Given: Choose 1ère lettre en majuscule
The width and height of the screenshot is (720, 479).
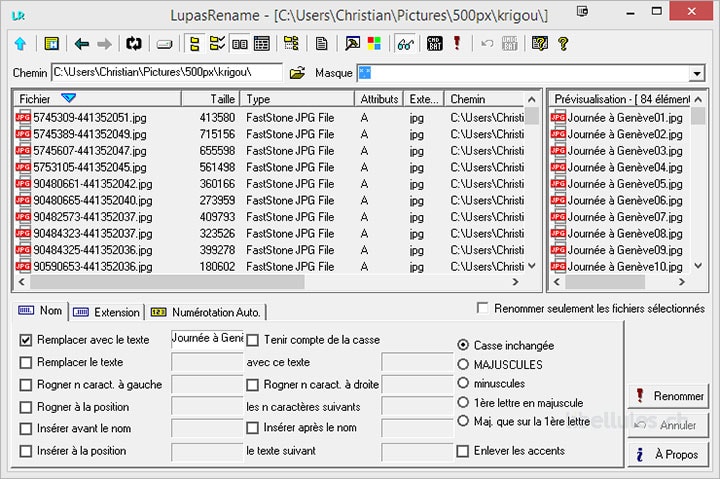Looking at the screenshot, I should (463, 402).
